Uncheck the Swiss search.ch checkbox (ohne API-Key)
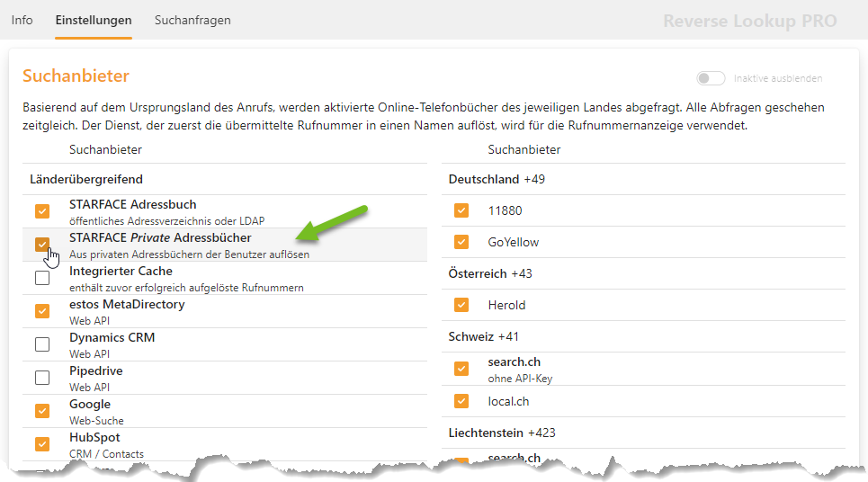 461,369
